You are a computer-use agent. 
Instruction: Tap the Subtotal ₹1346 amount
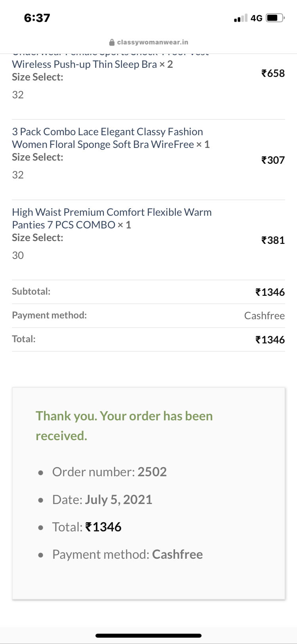[x=270, y=292]
